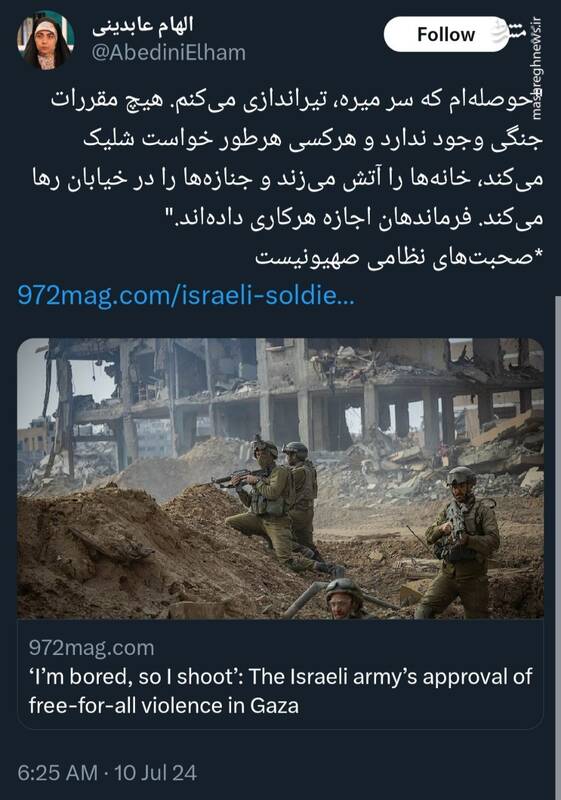This screenshot has height=800, width=561.
Task: Click the 10 Jul 24 date
Action: [x=156, y=773]
